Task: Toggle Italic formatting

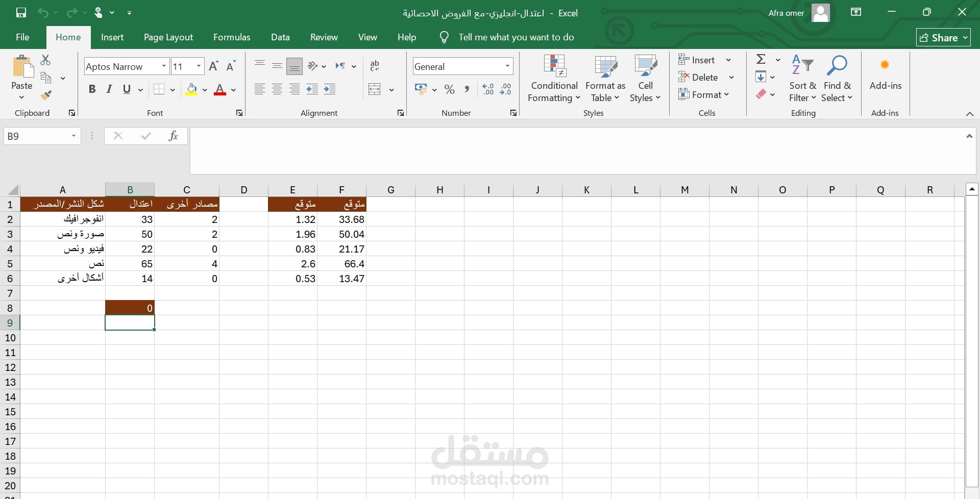Action: (x=109, y=89)
